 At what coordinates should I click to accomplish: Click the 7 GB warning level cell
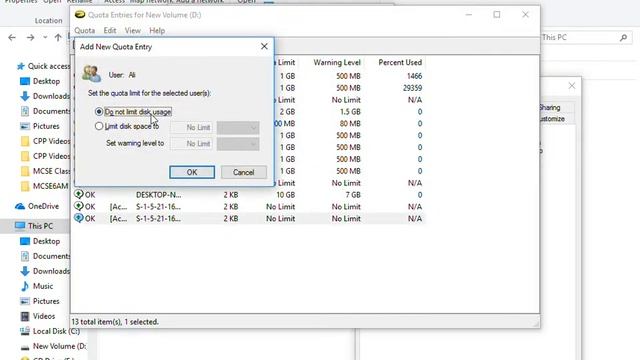point(353,195)
